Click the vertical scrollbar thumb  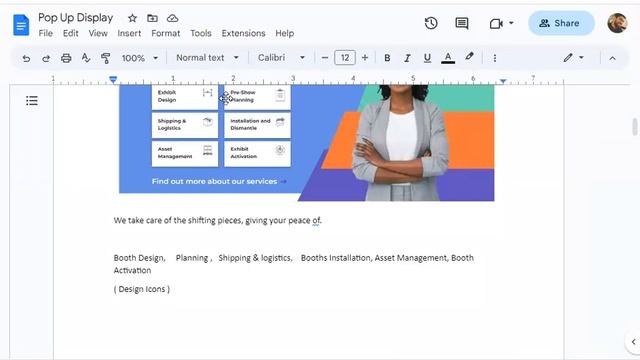coord(635,127)
